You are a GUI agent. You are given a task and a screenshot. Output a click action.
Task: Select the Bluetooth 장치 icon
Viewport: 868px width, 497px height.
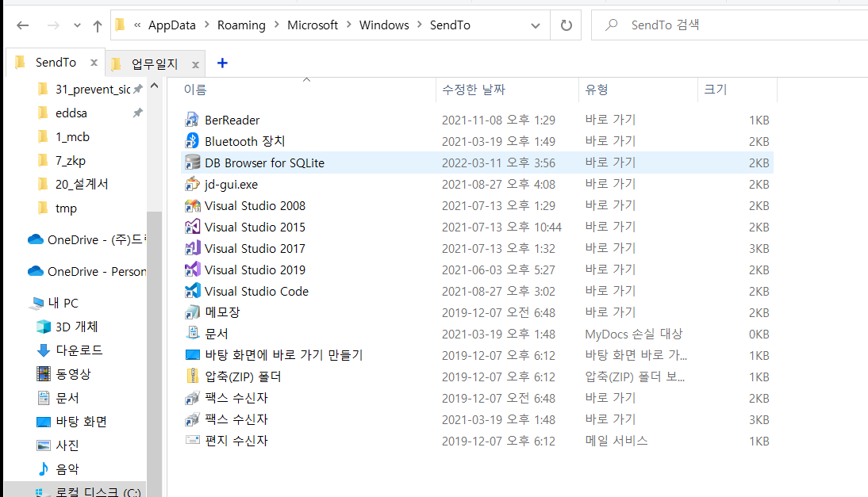[x=192, y=141]
